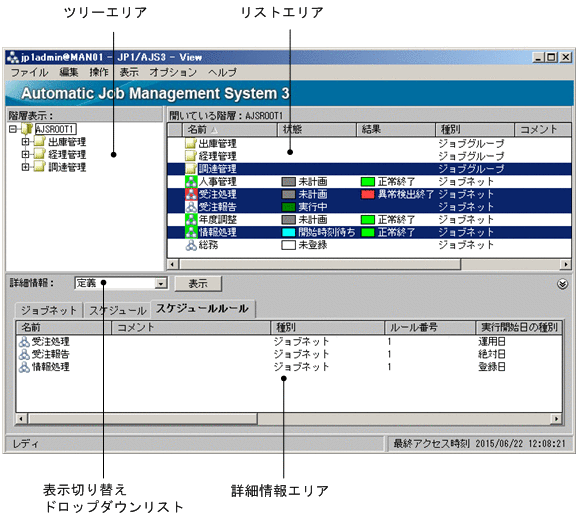Click the 結果 column header in list
The width and height of the screenshot is (580, 519).
[x=396, y=129]
